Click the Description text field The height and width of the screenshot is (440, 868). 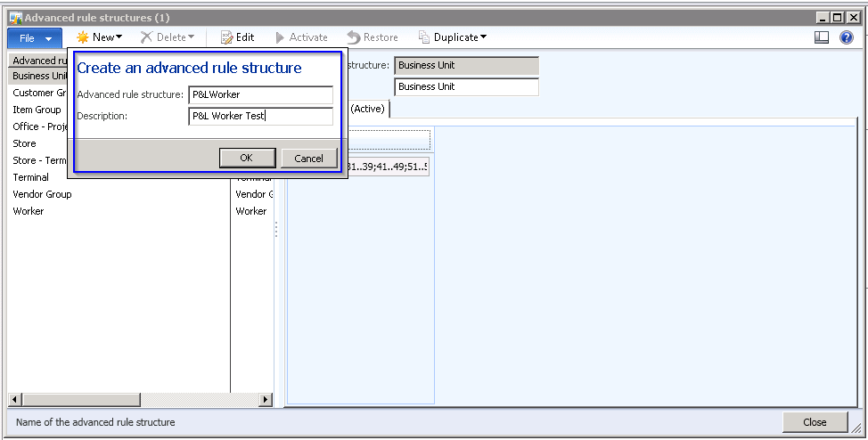[260, 116]
